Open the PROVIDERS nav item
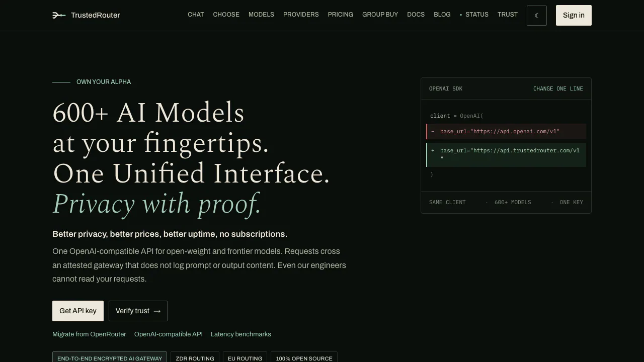The image size is (644, 362). [301, 15]
